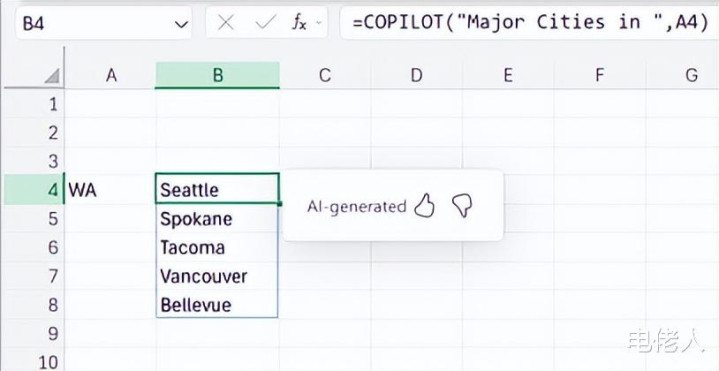Select the Vancouver cell
Screen dimensions: 719x371
point(217,276)
